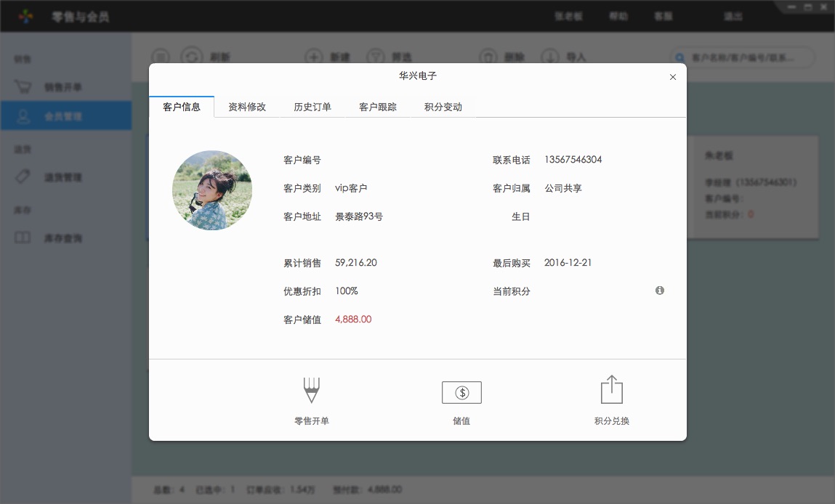
Task: Open 退货管理 in the sidebar
Action: tap(62, 177)
